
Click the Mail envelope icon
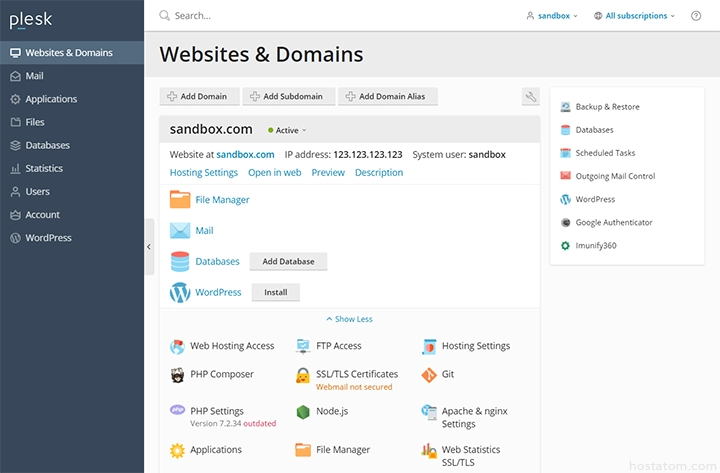coord(180,230)
